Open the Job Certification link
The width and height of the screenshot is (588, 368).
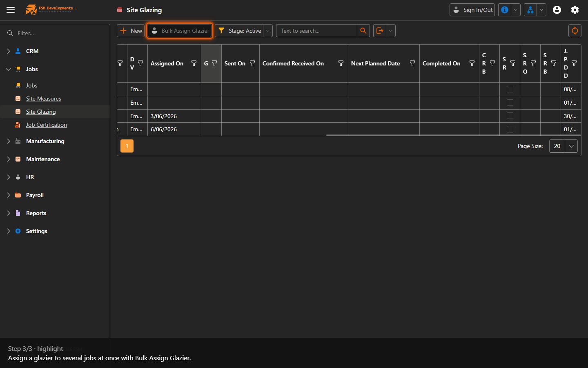coord(47,125)
